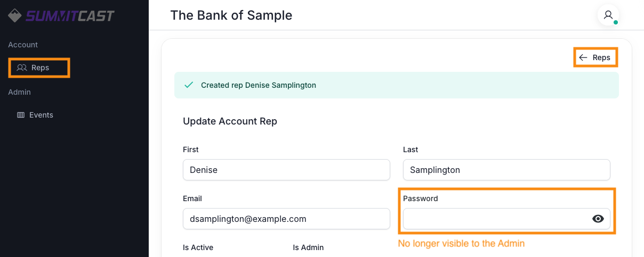Click the back arrow icon near Reps
Screen dimensions: 644x257
[583, 57]
